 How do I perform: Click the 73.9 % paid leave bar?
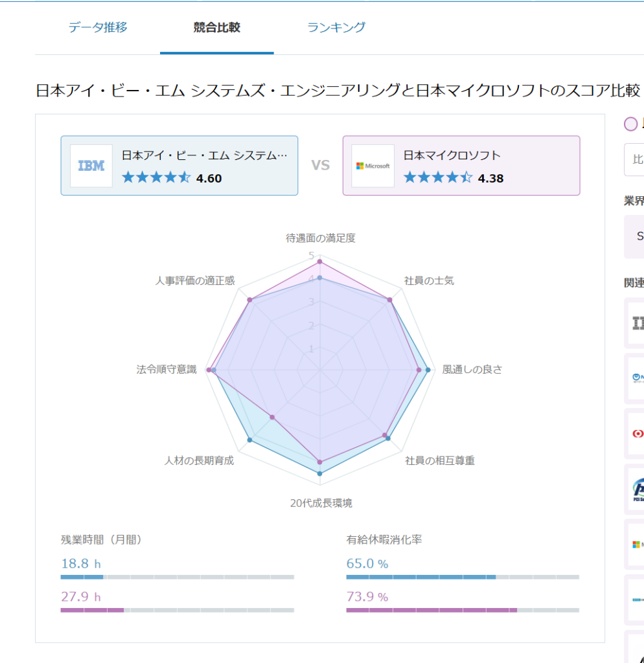(463, 610)
